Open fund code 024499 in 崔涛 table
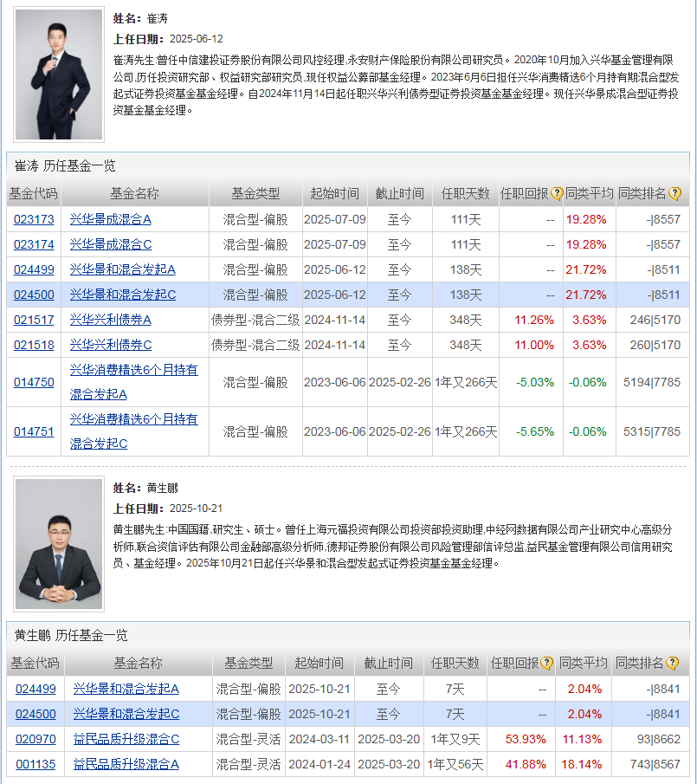Viewport: 697px width, 784px height. click(34, 269)
